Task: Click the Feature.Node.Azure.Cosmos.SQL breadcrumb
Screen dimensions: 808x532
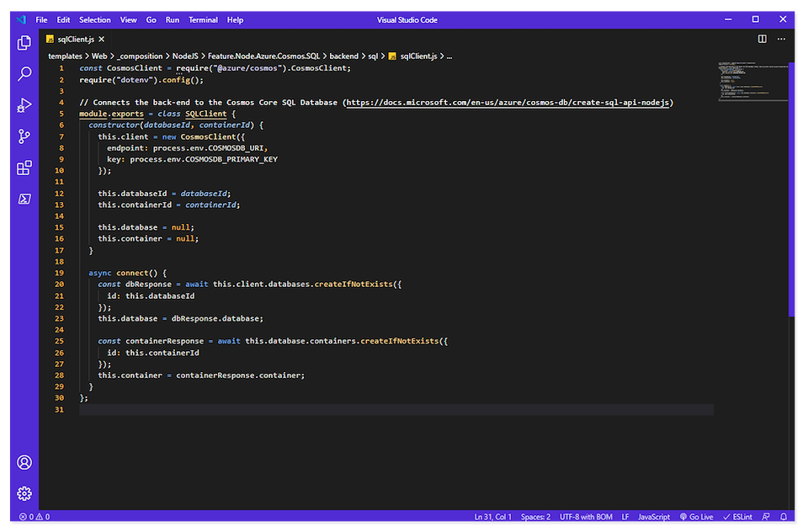Action: click(x=263, y=56)
